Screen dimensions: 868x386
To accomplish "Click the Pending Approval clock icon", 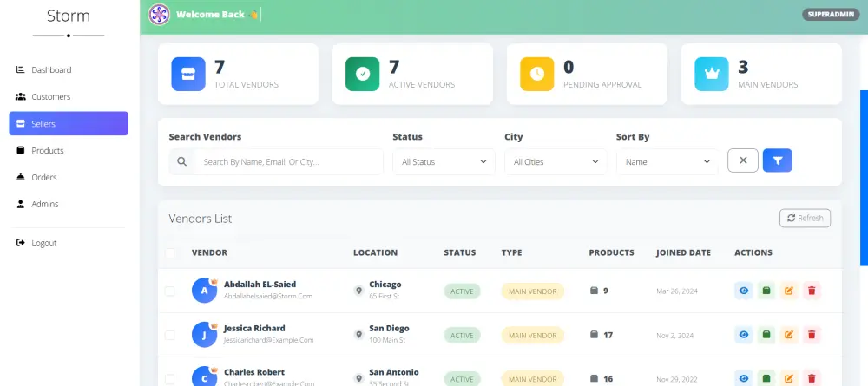I will [x=537, y=74].
